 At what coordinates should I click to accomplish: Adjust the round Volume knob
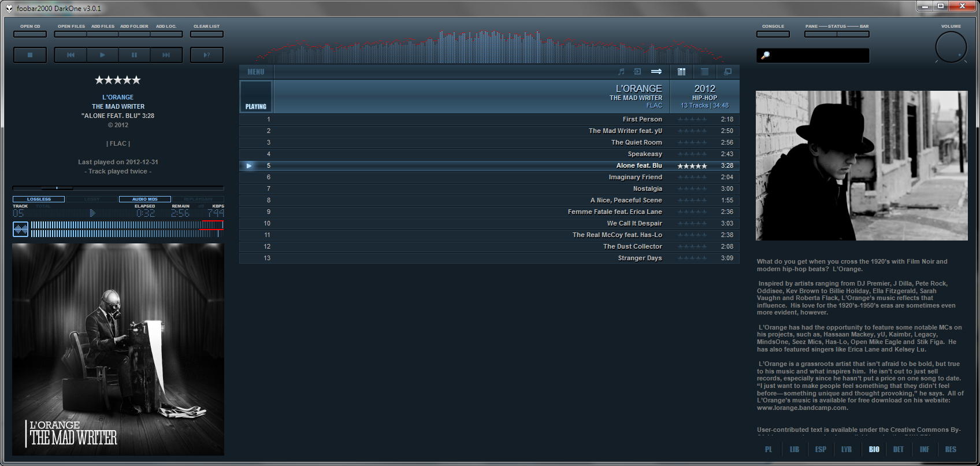pos(951,47)
